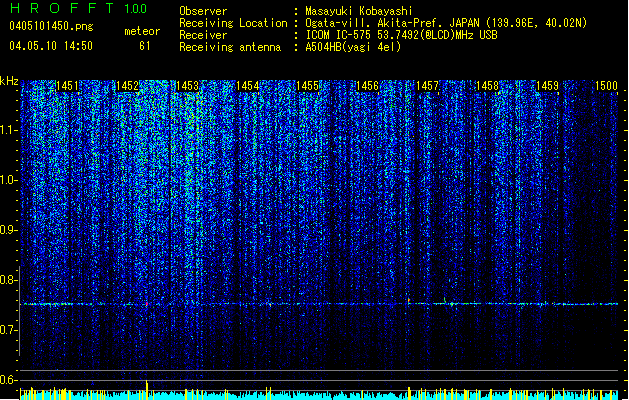Click the kHz axis unit label
Viewport: 629px width, 400px height.
pos(9,81)
